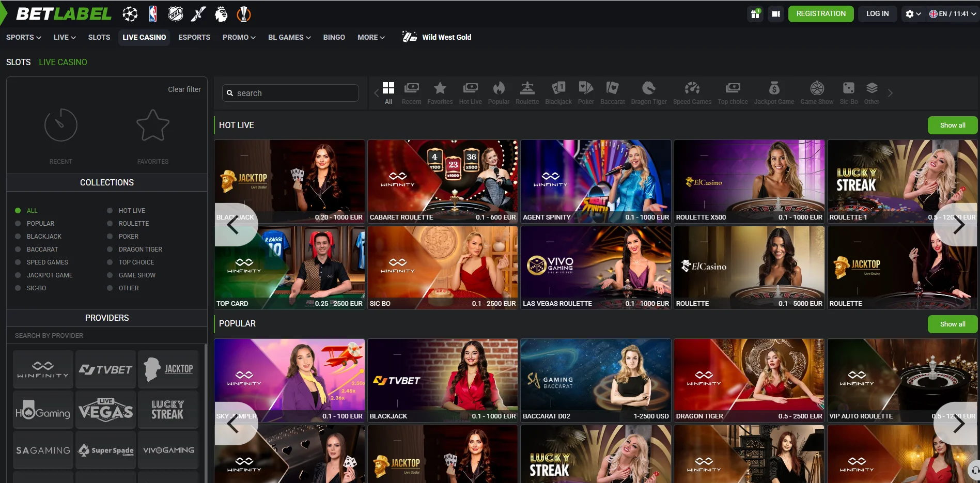
Task: Focus the game search field
Action: point(290,93)
